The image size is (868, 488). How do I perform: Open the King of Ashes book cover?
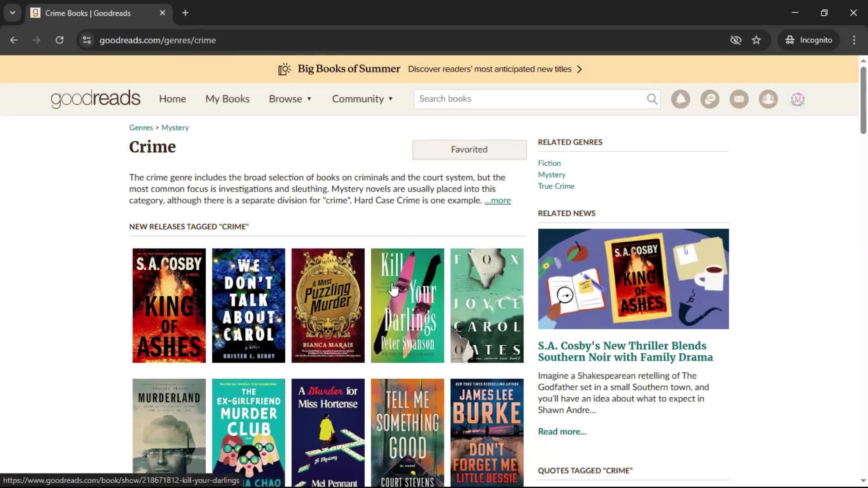point(169,305)
